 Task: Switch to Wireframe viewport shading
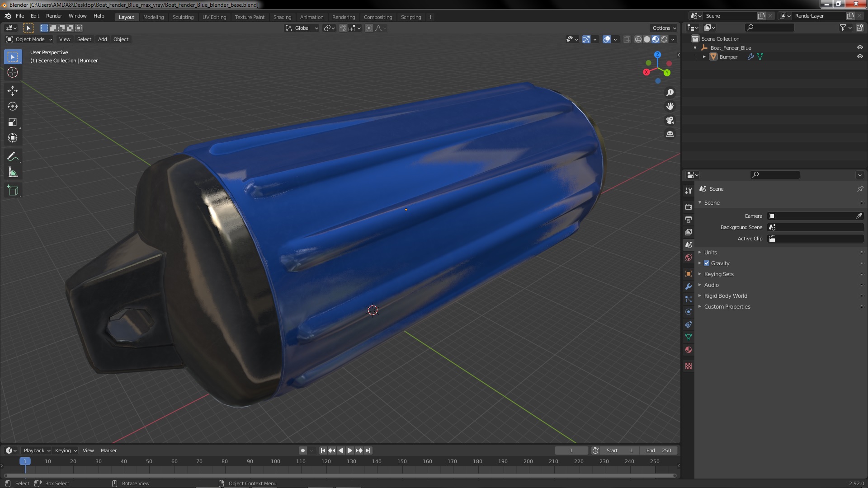(638, 39)
